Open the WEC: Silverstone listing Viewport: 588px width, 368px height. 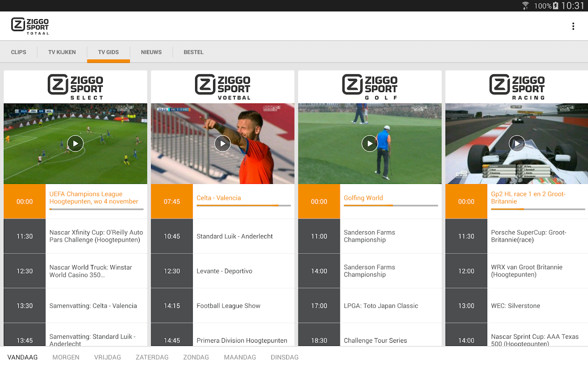pyautogui.click(x=517, y=305)
